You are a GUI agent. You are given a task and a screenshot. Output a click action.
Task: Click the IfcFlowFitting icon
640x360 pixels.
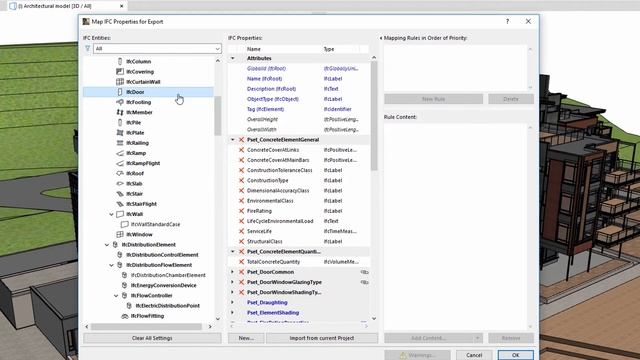point(124,316)
